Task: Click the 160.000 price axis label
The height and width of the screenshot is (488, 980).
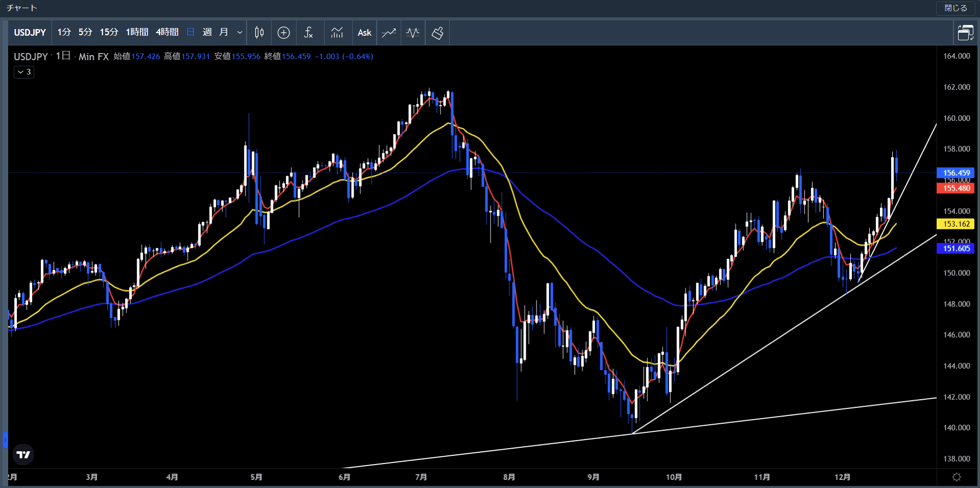Action: [957, 118]
